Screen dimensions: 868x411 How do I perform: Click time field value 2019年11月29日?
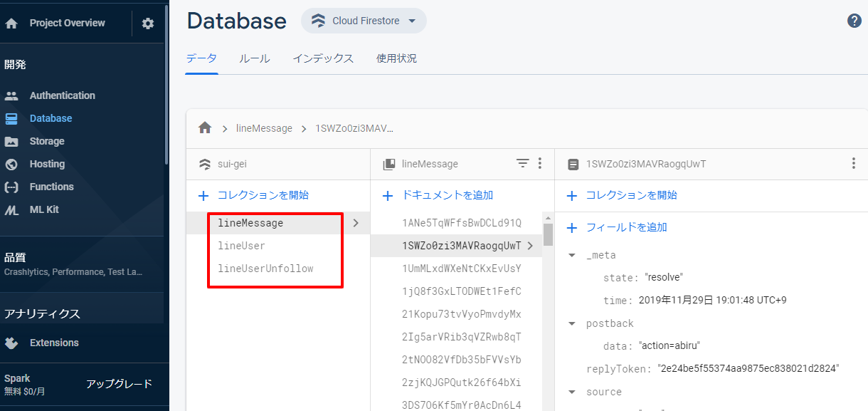tap(712, 301)
